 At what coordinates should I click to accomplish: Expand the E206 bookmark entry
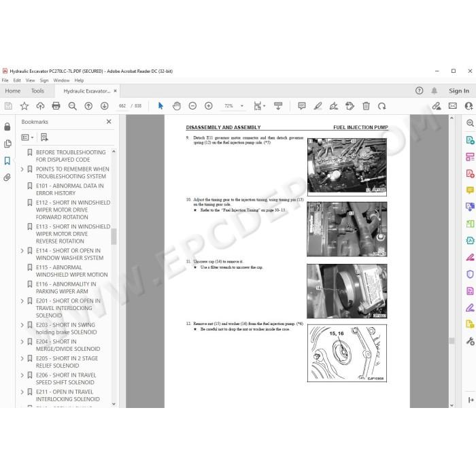22,375
